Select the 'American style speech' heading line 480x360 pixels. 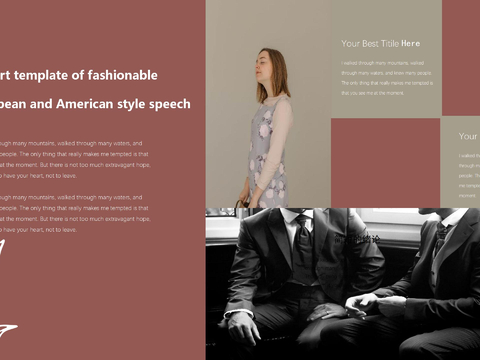(x=95, y=104)
